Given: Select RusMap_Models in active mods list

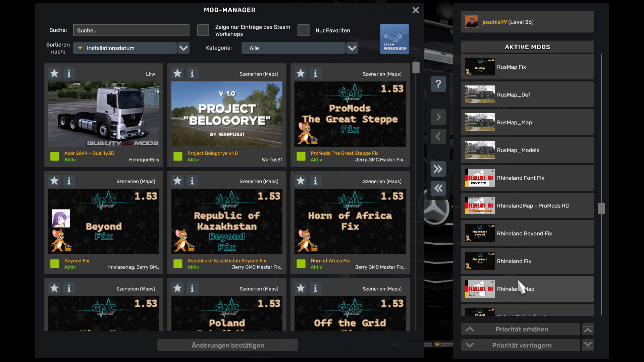Looking at the screenshot, I should coord(527,150).
